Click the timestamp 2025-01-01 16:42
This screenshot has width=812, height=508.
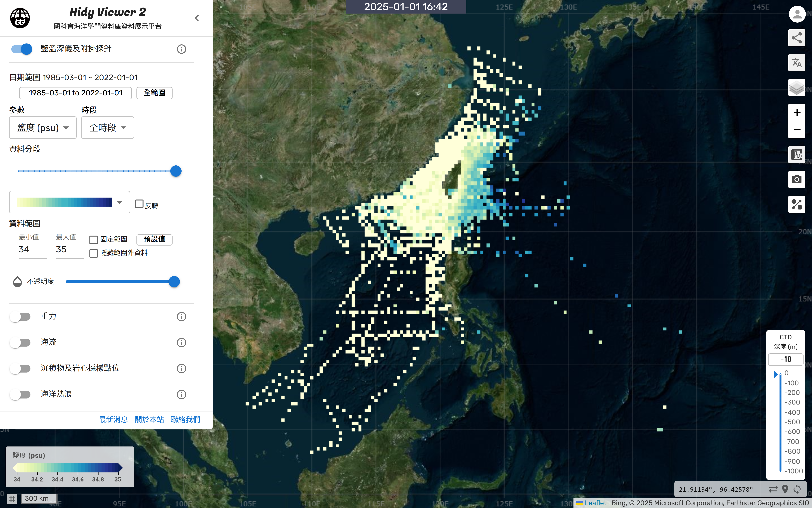[x=406, y=7]
